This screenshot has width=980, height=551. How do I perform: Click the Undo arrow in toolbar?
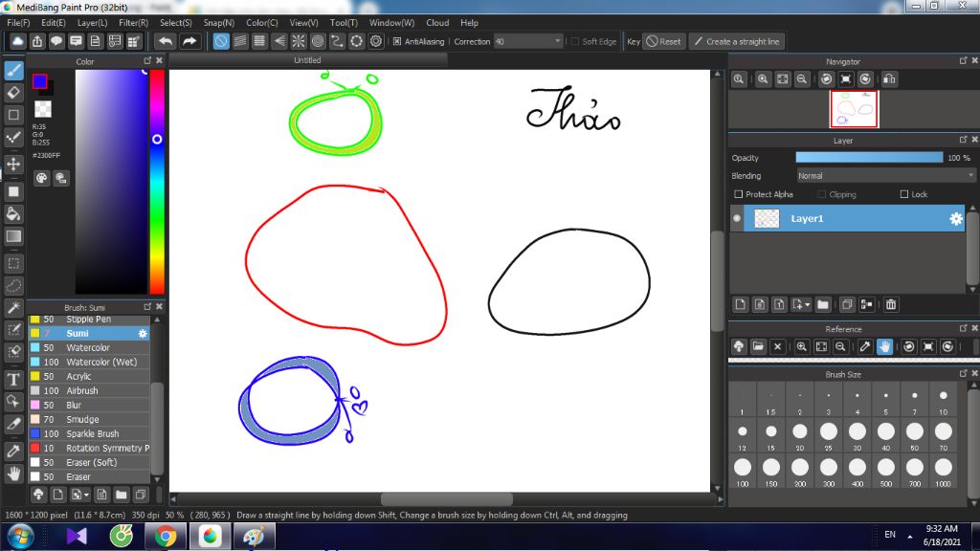(166, 42)
